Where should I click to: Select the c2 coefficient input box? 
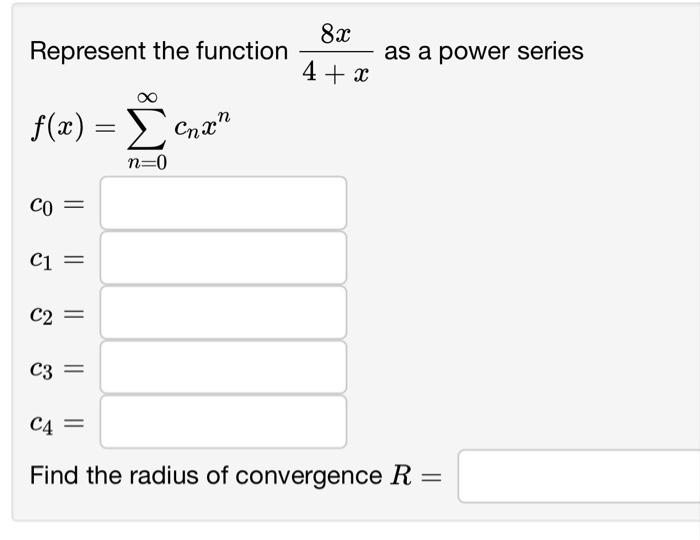coord(223,313)
